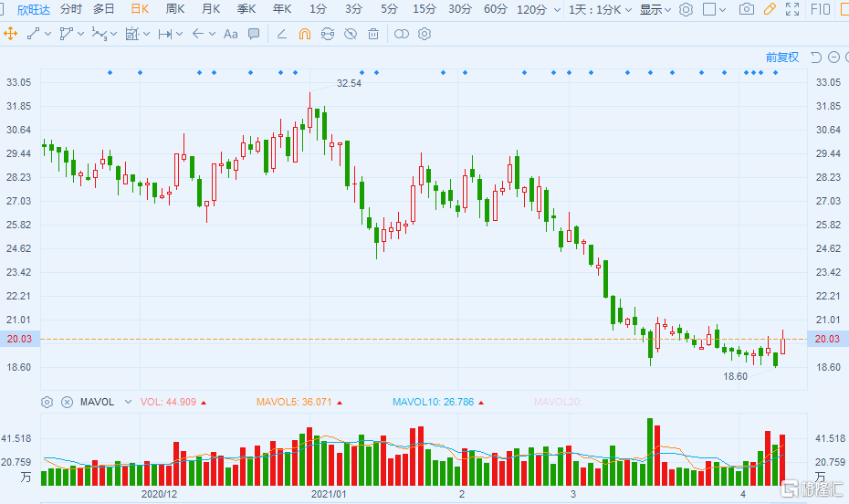Toggle the orange magnet snap tool
849x504 pixels.
(305, 34)
